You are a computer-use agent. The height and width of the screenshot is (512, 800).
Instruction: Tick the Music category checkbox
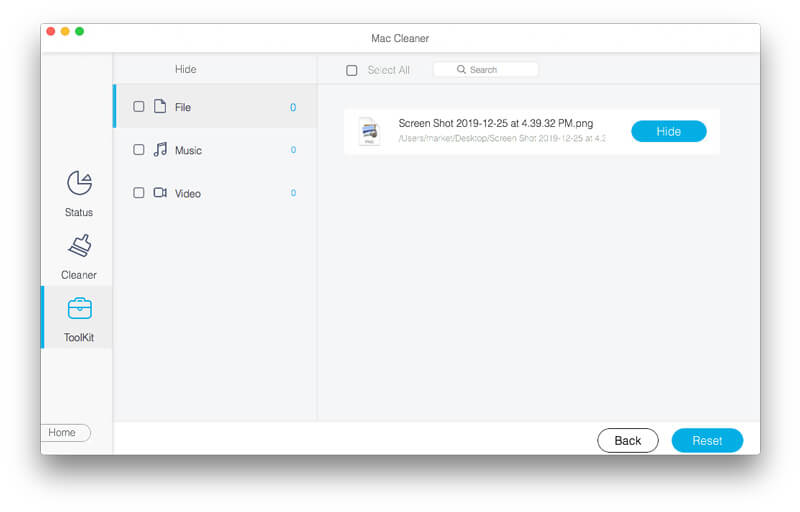[x=139, y=150]
